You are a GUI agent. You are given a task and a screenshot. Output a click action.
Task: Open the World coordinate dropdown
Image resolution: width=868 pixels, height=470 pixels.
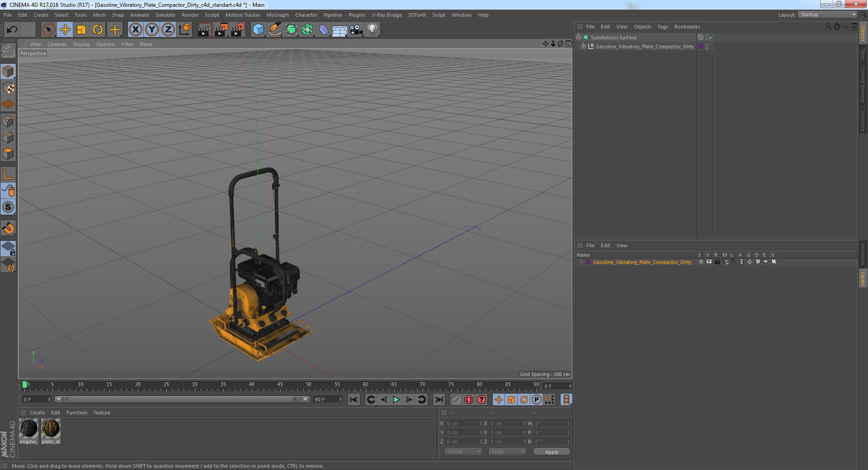463,451
